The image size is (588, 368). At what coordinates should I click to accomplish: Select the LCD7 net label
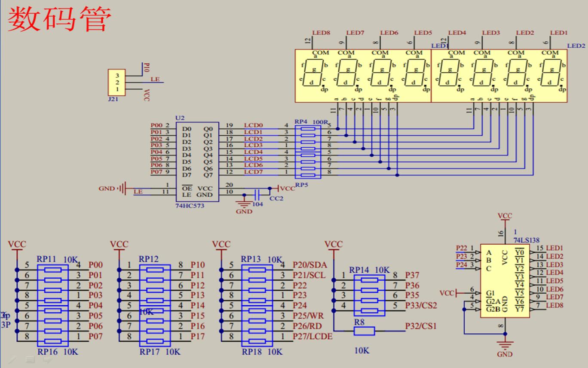point(253,172)
